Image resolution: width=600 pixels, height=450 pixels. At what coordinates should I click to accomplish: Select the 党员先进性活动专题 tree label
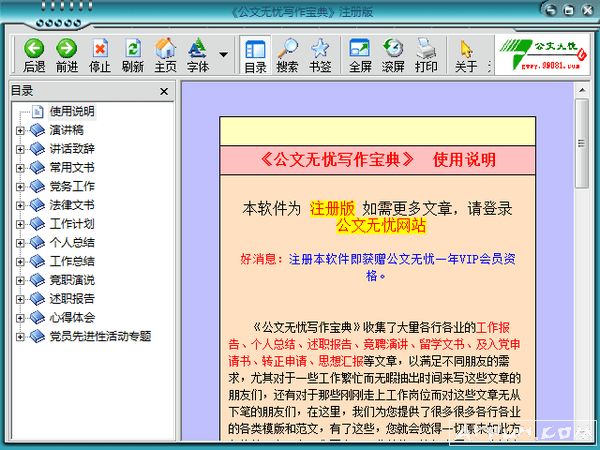coord(100,336)
